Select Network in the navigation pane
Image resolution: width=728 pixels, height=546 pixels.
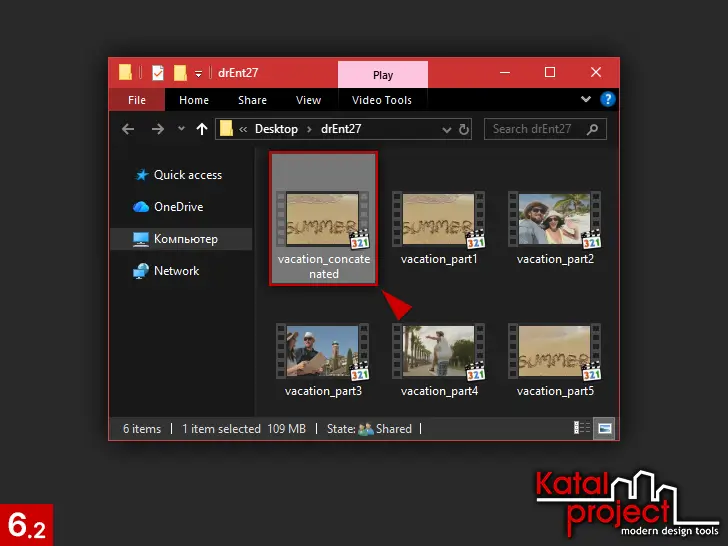176,271
